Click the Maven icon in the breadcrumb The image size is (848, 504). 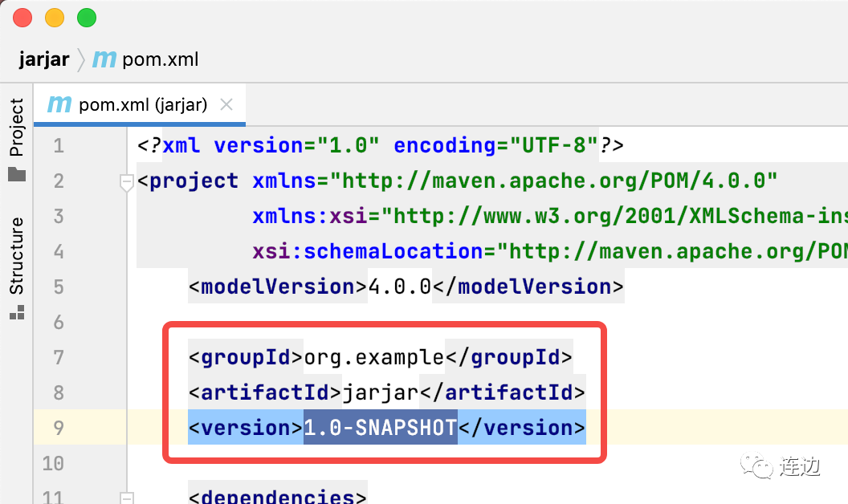click(104, 59)
